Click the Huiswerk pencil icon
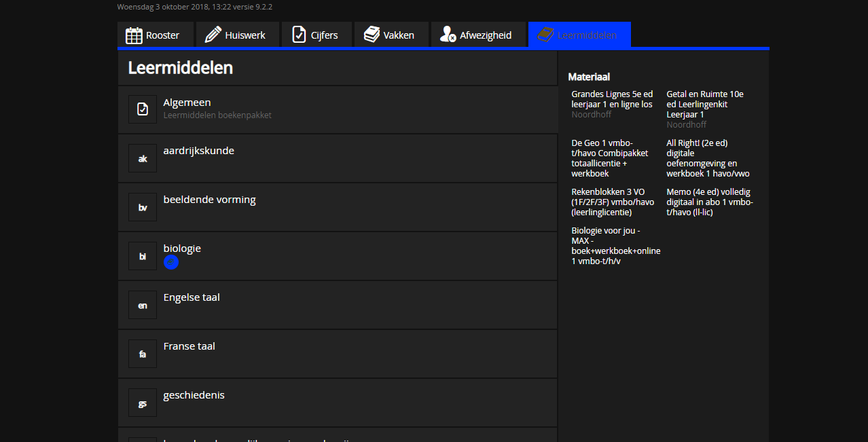This screenshot has height=442, width=868. point(213,35)
